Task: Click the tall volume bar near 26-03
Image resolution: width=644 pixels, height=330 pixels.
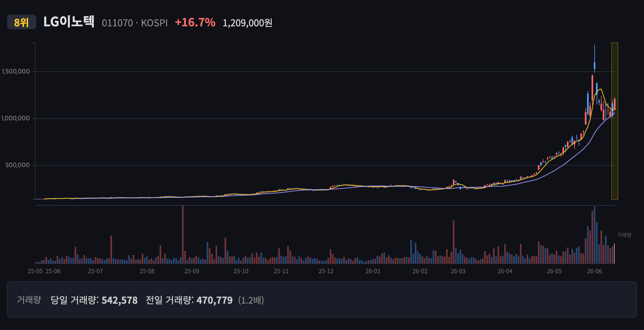Action: (453, 242)
